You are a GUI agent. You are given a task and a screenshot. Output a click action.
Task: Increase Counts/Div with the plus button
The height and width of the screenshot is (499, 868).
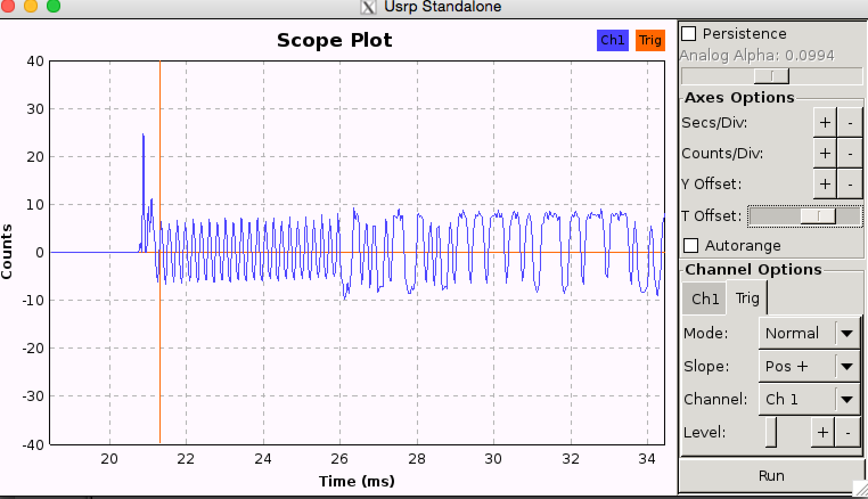[825, 153]
